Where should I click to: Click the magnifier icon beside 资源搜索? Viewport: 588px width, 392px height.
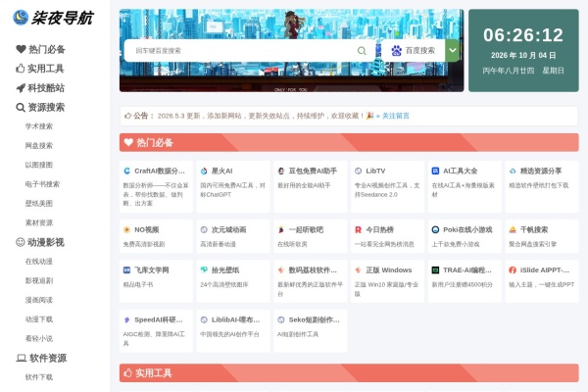[x=21, y=107]
